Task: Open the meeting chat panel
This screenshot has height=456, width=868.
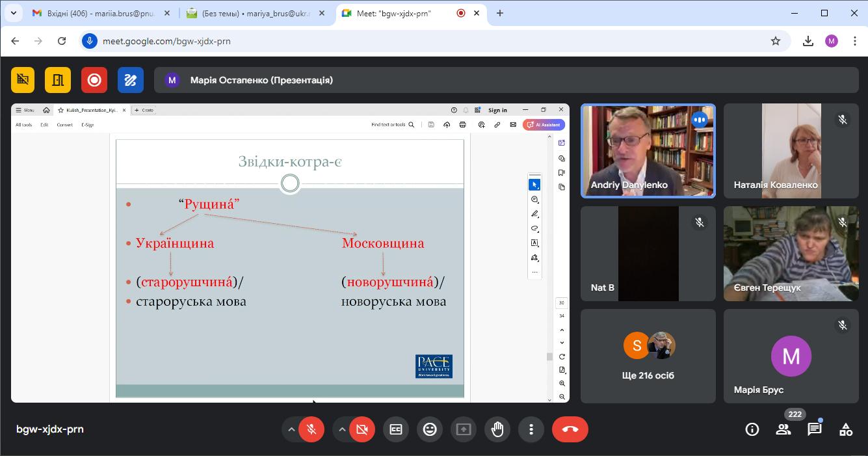Action: pyautogui.click(x=814, y=429)
